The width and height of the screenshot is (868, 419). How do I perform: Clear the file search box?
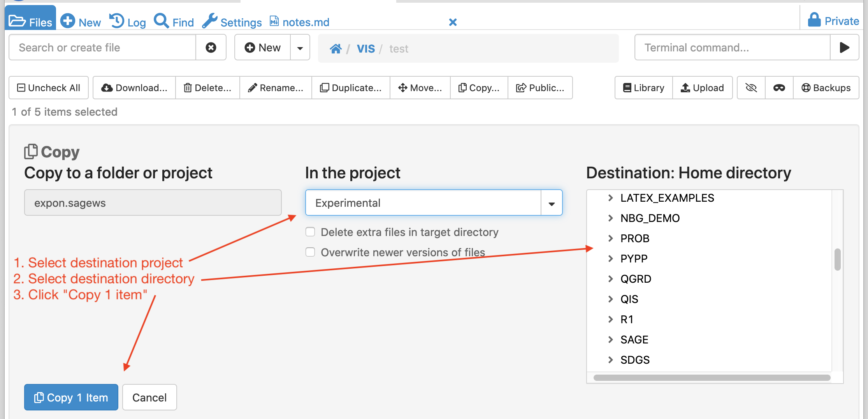tap(211, 48)
